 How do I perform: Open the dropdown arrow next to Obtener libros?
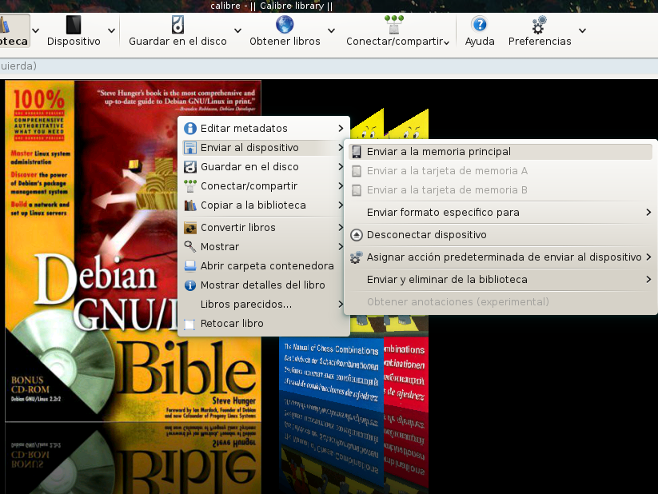click(x=331, y=31)
